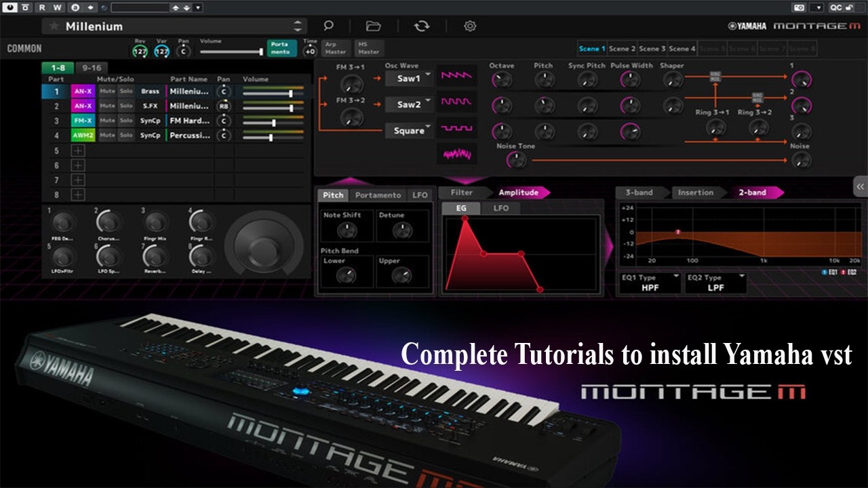Click the Pitch Bend Upper knob
This screenshot has width=868, height=488.
point(401,275)
